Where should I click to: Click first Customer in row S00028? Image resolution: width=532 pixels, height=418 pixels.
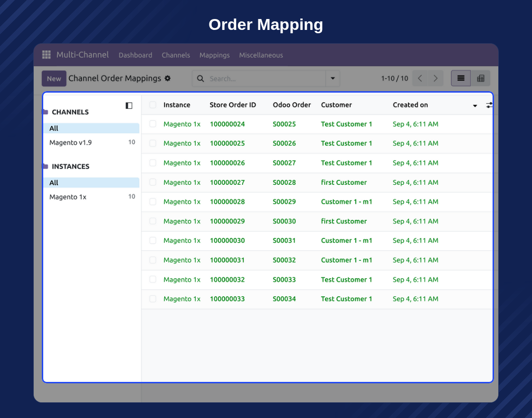point(344,182)
